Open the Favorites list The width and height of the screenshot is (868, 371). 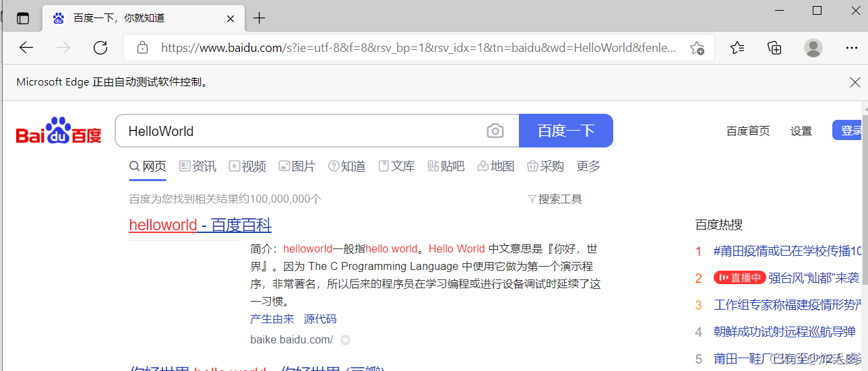[x=737, y=48]
